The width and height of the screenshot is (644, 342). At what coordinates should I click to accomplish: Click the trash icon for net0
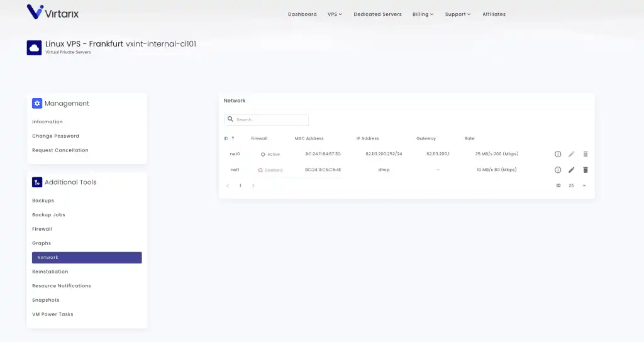point(585,154)
